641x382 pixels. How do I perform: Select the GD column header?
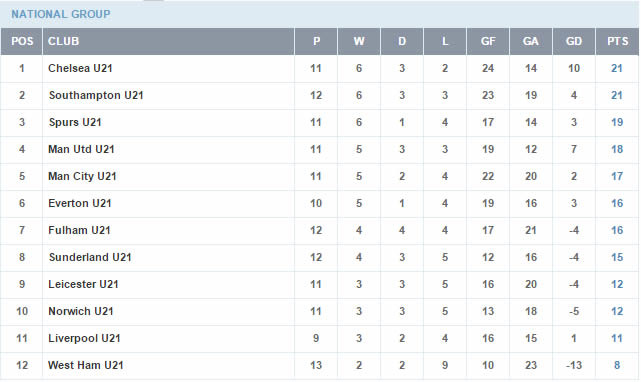click(x=574, y=41)
